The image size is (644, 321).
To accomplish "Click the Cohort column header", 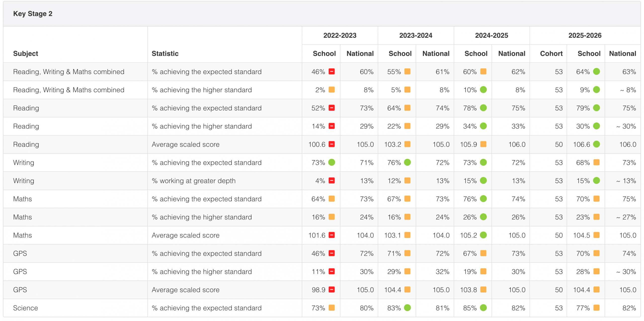I will tap(551, 54).
